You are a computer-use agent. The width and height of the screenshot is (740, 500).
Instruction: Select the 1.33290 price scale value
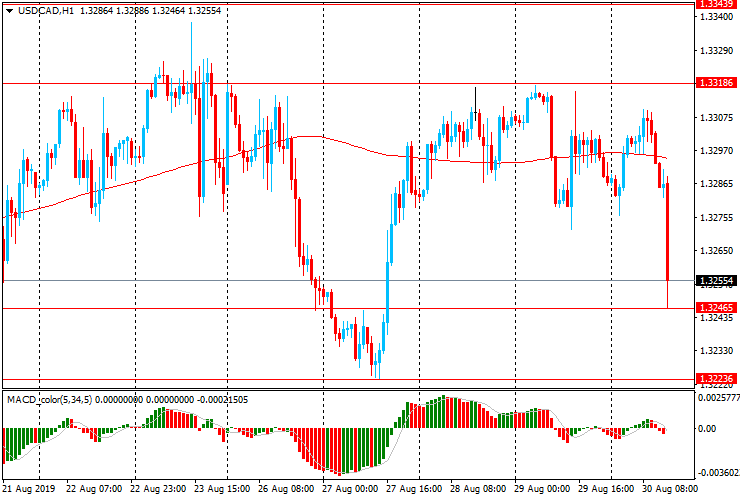point(717,51)
